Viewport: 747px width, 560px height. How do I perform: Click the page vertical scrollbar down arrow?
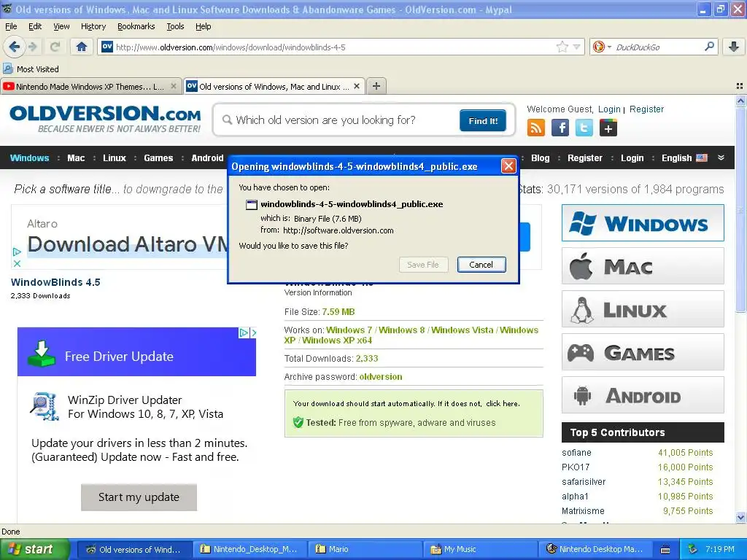coord(740,517)
